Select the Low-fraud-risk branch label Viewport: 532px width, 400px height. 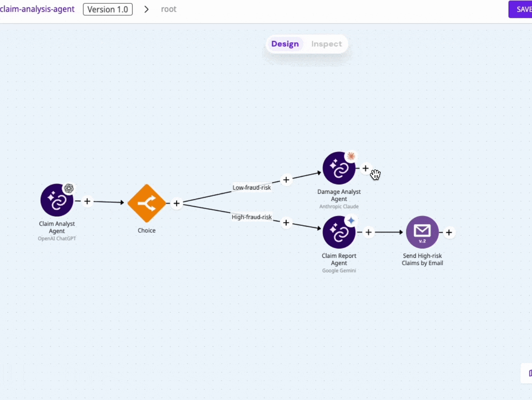coord(252,188)
